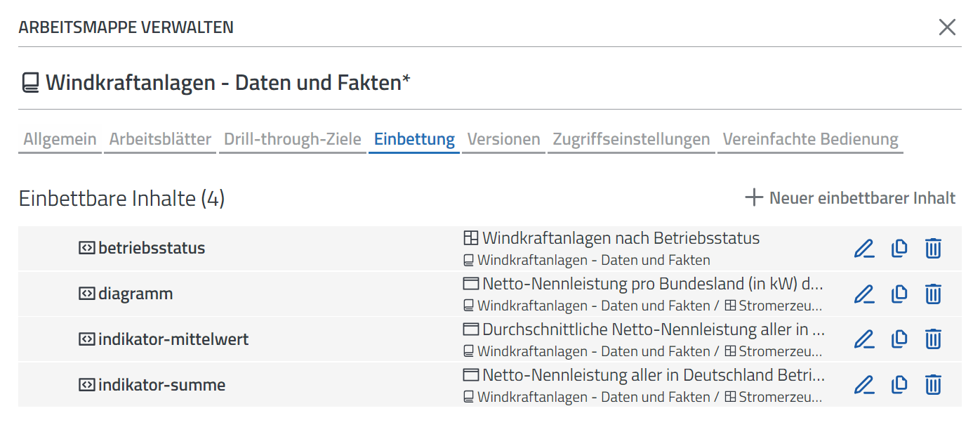Viewport: 980px width, 425px height.
Task: Copy the indikator-mittelwert entry
Action: tap(899, 339)
